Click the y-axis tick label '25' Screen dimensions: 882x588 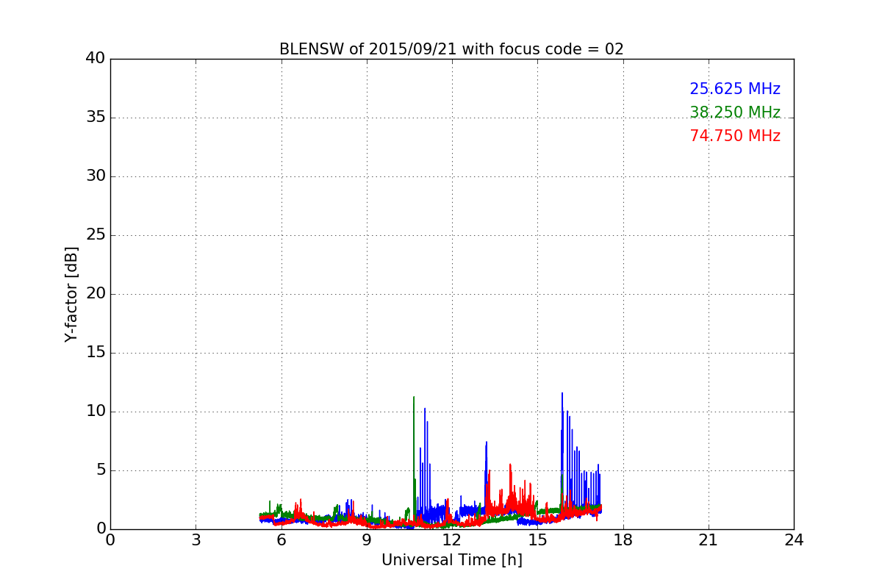pyautogui.click(x=96, y=234)
